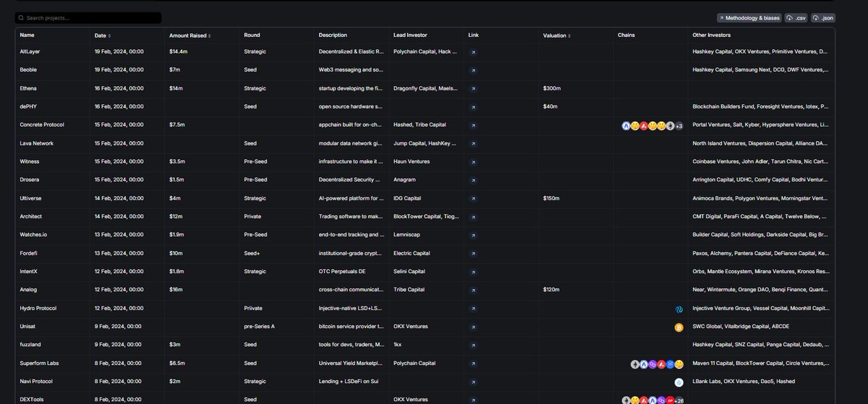Open the Concrete Protocol row link icon
Screen dimensions: 868x404
pos(473,125)
